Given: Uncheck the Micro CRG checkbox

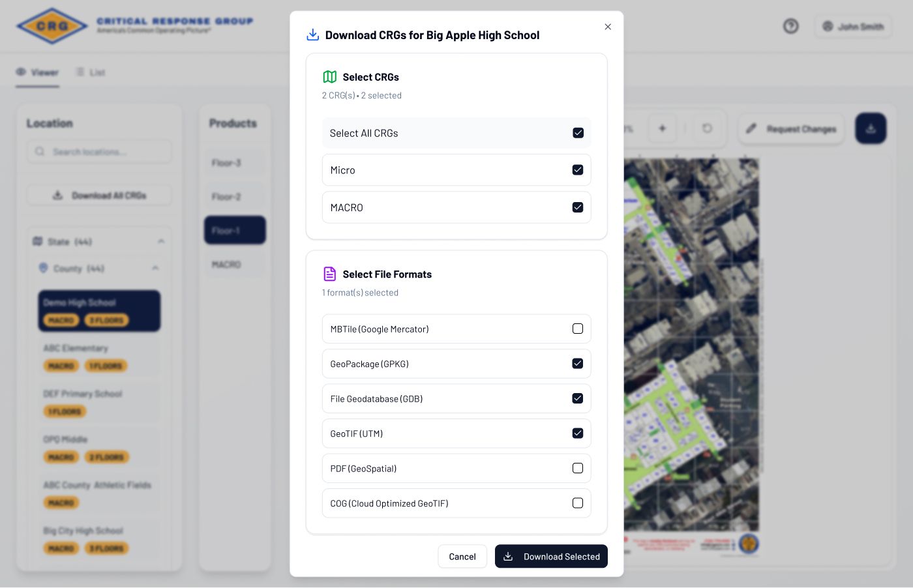Looking at the screenshot, I should click(578, 170).
